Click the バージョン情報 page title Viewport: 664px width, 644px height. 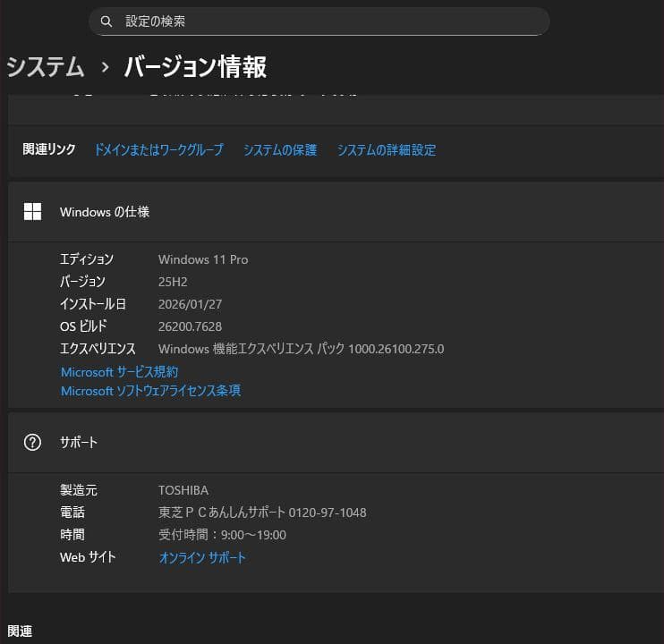(195, 67)
